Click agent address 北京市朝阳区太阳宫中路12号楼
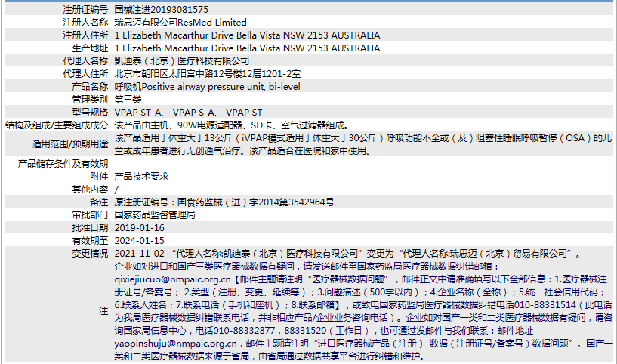 click(x=208, y=73)
